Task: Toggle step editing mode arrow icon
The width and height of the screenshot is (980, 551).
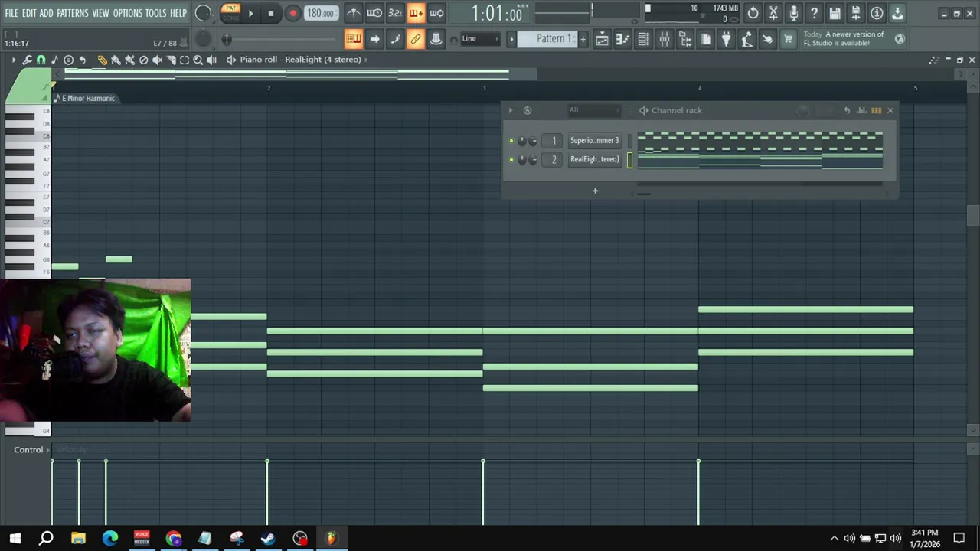Action: click(x=374, y=39)
